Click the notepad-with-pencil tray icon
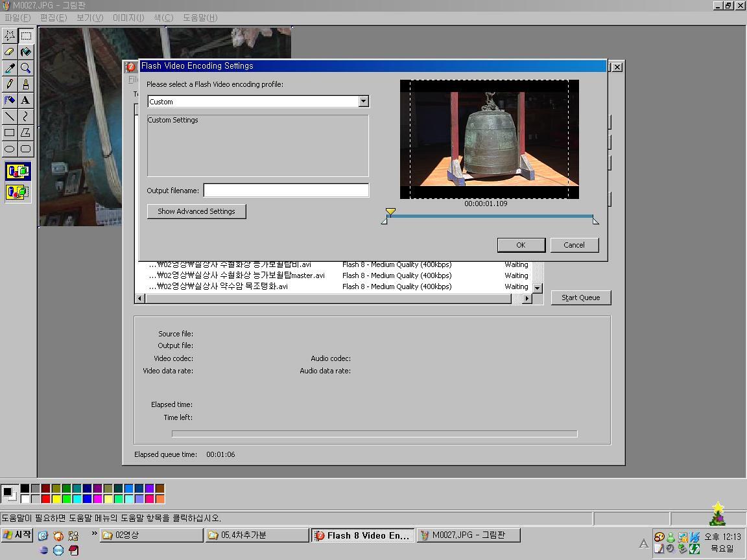 pos(659,549)
